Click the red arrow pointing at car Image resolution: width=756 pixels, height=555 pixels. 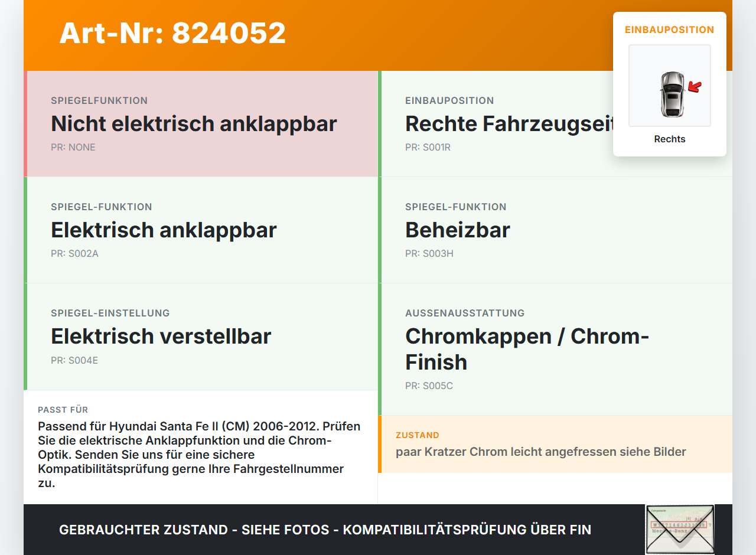coord(695,87)
